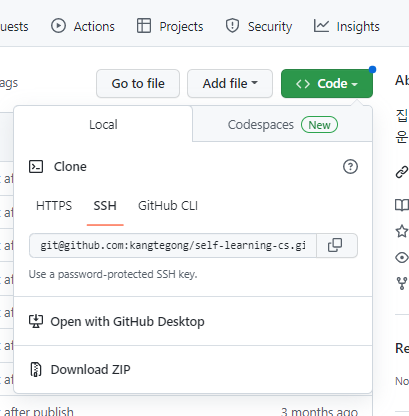The image size is (409, 416).
Task: Switch to the Codespaces tab
Action: tap(282, 124)
